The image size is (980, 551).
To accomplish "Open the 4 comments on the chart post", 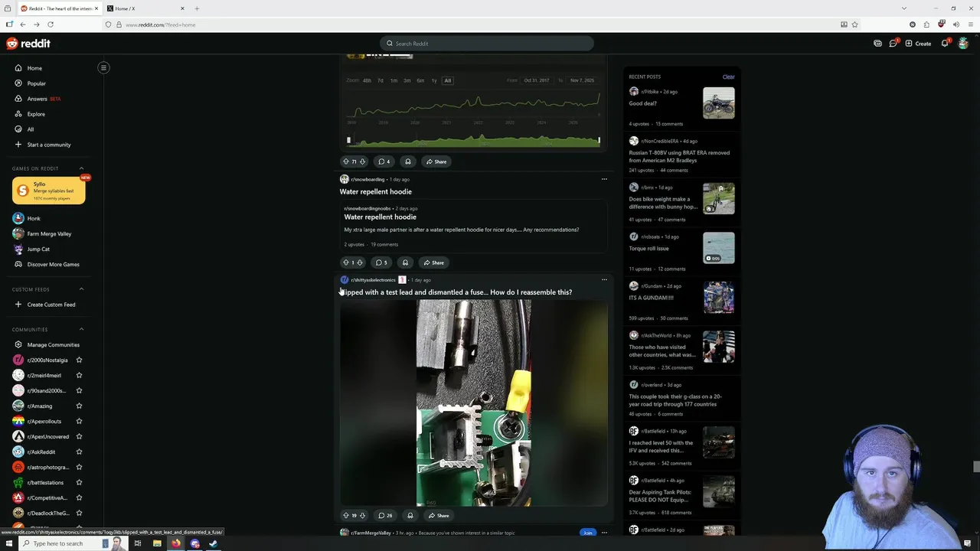I will pos(384,161).
